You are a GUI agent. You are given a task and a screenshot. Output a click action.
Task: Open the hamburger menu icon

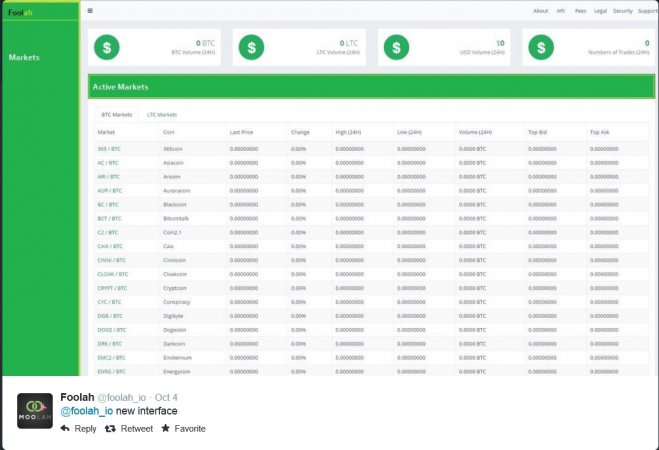(90, 11)
